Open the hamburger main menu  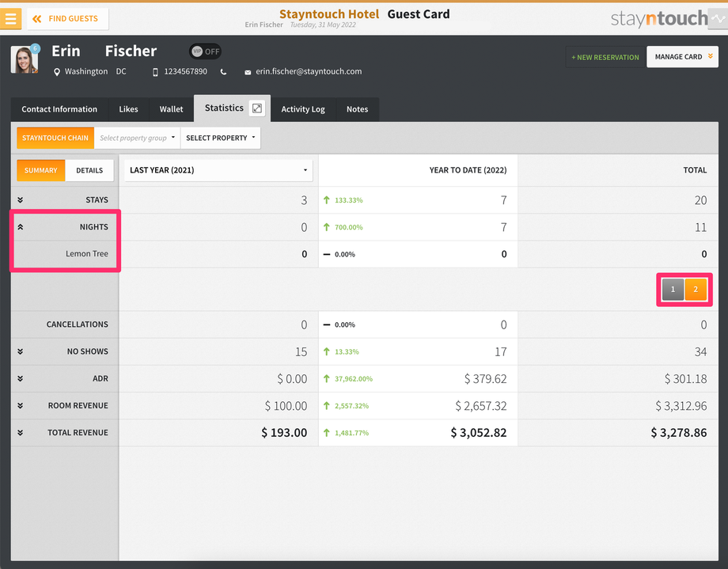click(10, 18)
